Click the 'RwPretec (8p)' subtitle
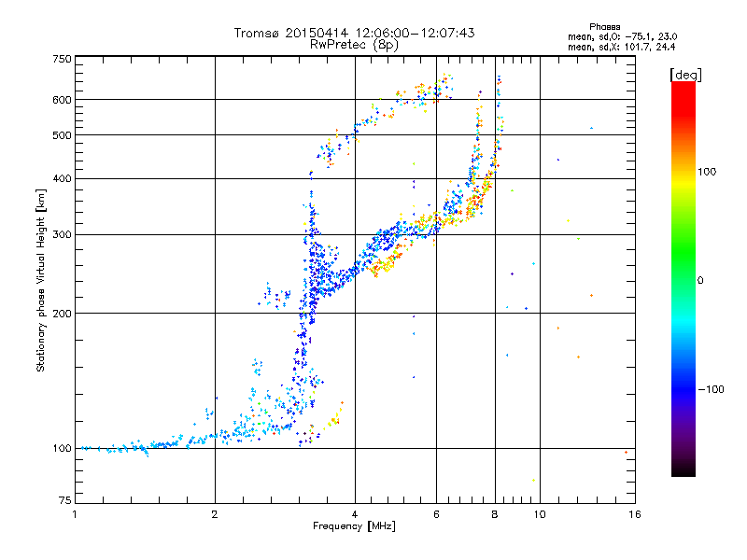Screen dimensions: 747x560 click(354, 45)
